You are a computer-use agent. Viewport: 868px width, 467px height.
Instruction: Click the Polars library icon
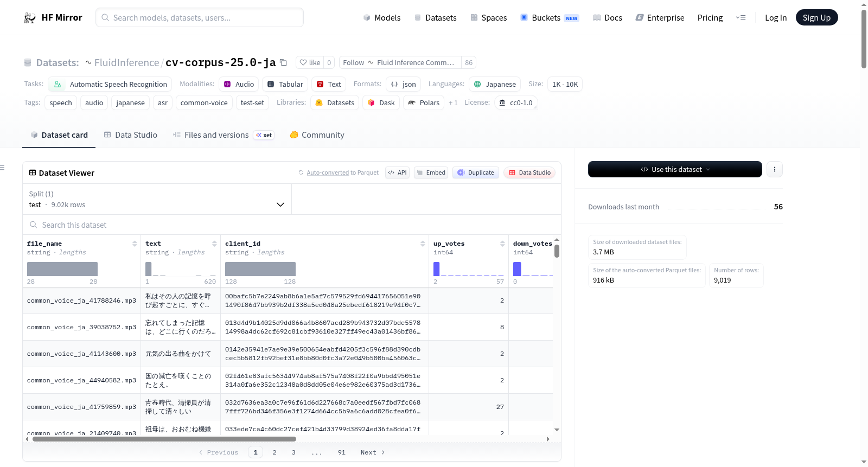(x=412, y=103)
